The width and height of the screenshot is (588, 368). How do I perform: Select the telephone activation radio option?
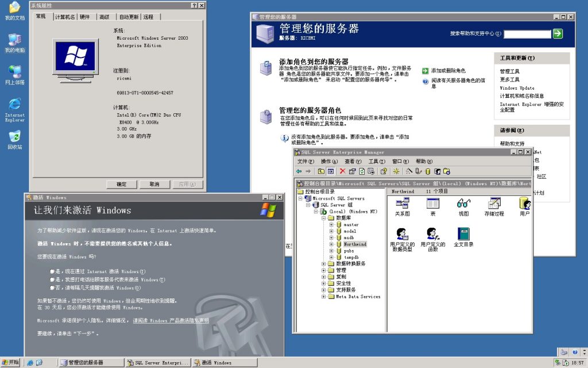(52, 280)
